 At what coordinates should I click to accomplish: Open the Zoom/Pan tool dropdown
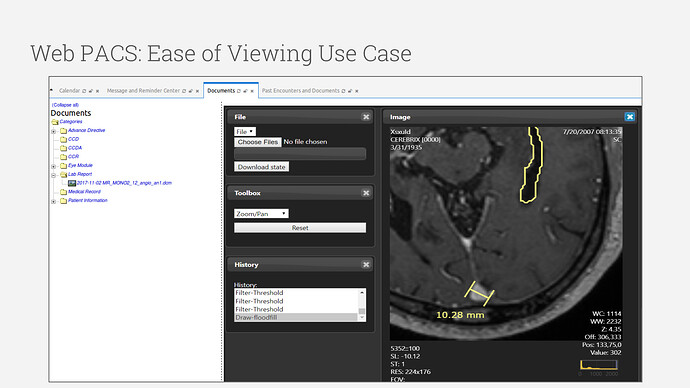[261, 214]
